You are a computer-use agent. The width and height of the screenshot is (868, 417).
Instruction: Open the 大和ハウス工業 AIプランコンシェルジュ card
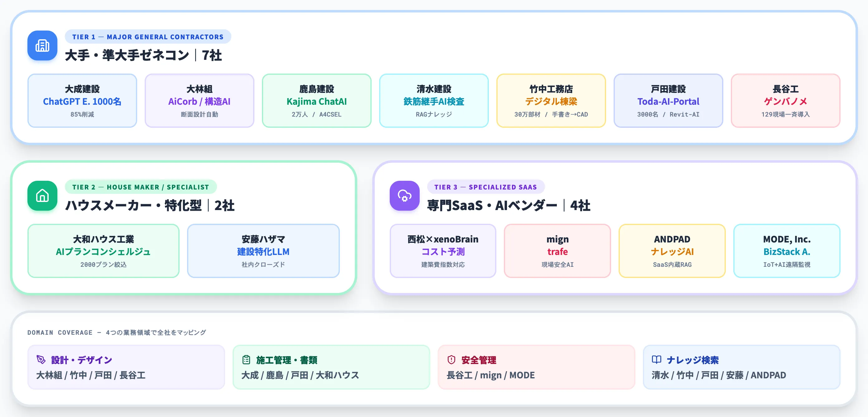click(x=104, y=251)
